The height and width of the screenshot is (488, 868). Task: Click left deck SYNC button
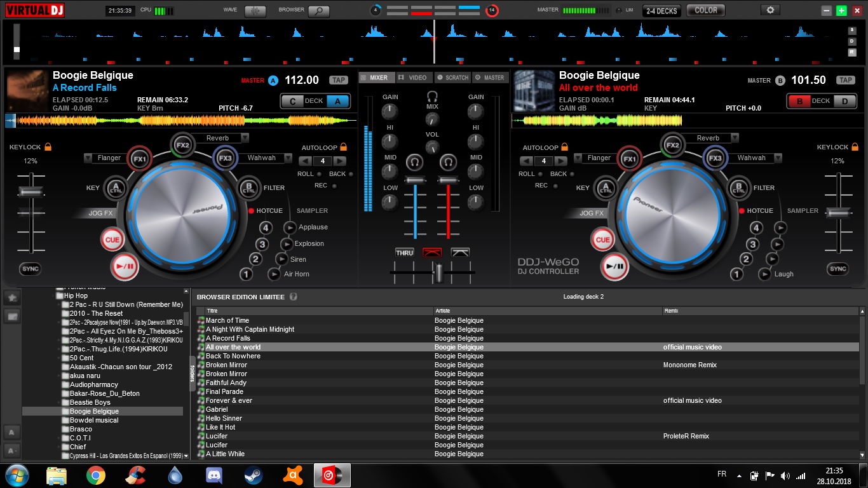[x=31, y=269]
